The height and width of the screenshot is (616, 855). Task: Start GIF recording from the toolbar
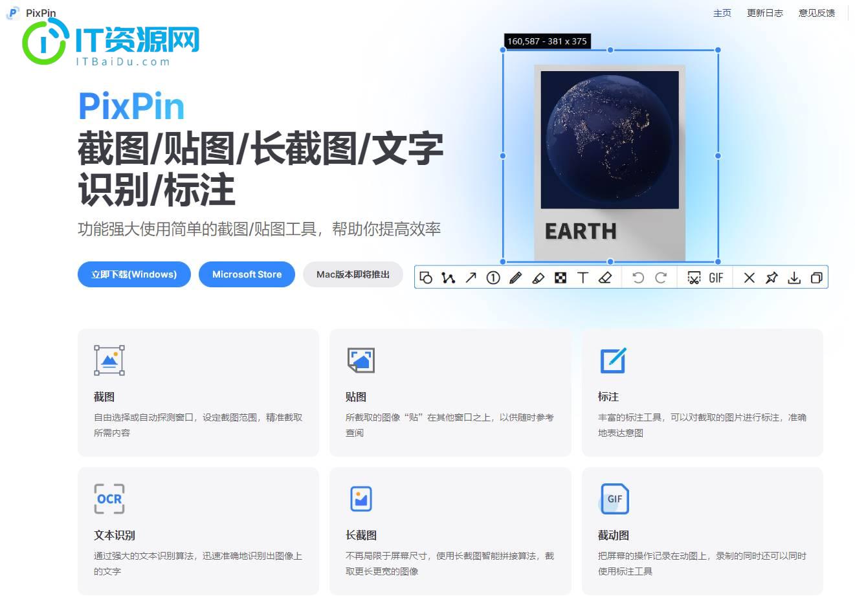point(716,278)
